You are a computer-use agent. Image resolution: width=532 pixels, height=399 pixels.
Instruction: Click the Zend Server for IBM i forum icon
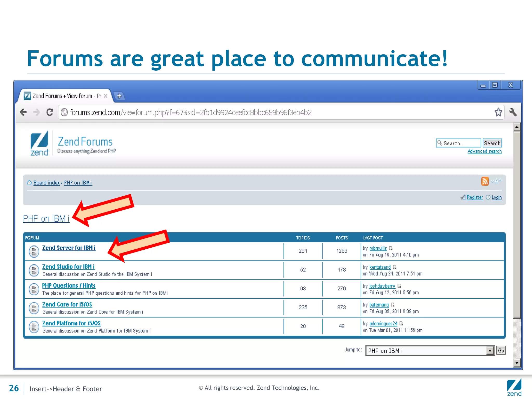(x=34, y=251)
